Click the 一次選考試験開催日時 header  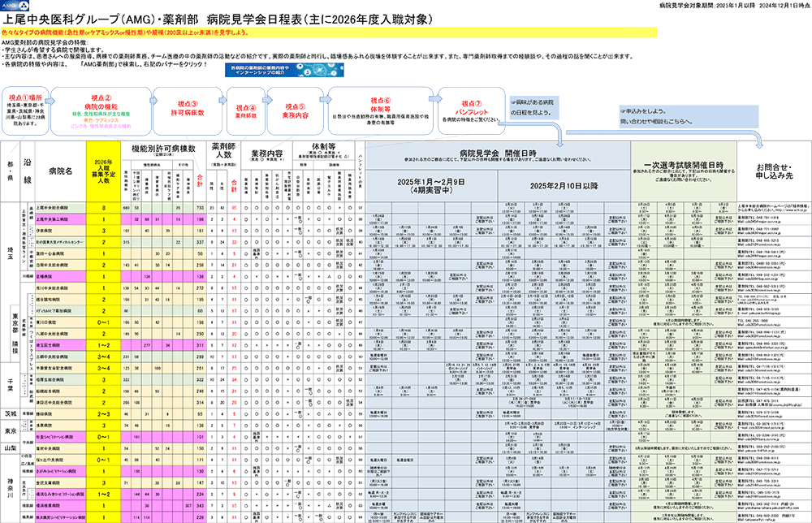[684, 171]
